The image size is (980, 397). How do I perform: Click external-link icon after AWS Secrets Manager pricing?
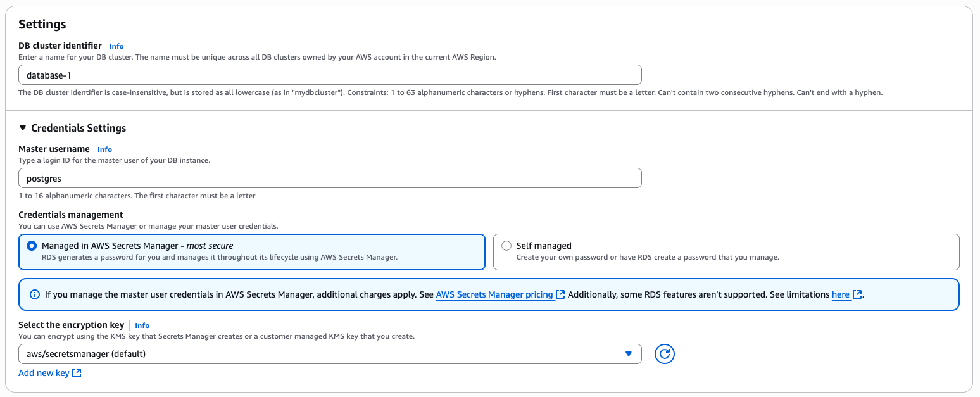[x=560, y=294]
